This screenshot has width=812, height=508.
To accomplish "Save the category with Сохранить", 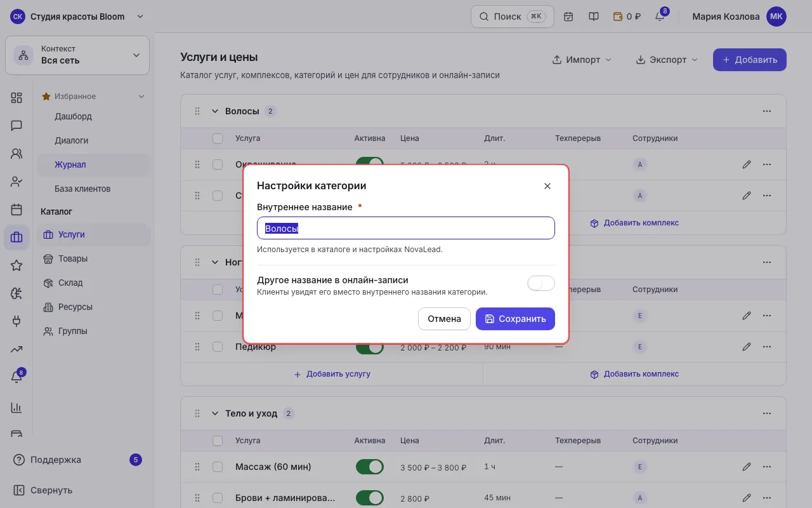I will tap(515, 319).
